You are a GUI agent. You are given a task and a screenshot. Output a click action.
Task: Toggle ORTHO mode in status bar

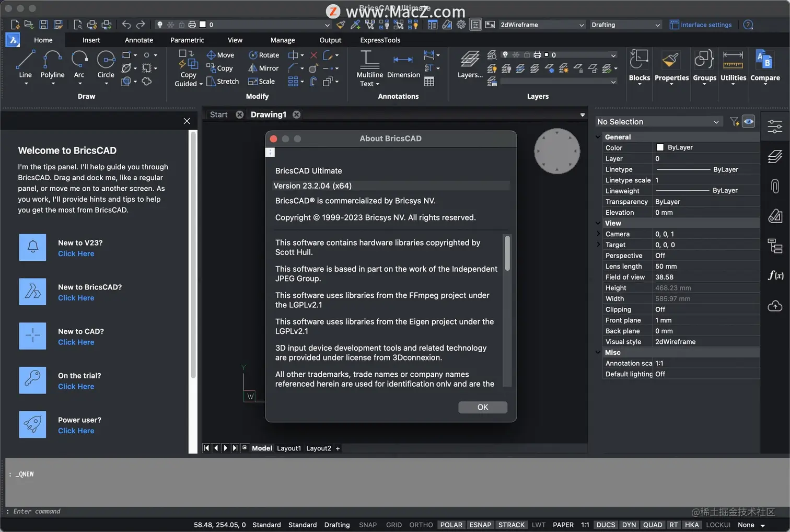pyautogui.click(x=421, y=525)
